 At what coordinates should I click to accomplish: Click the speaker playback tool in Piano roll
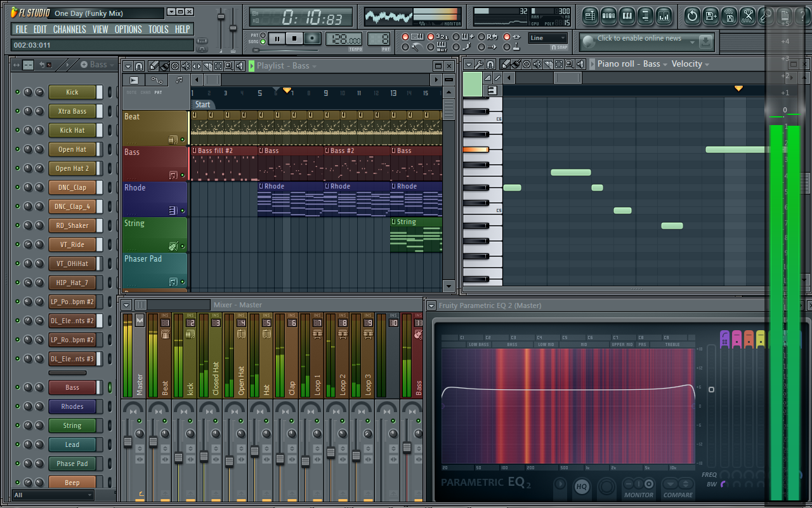[581, 64]
